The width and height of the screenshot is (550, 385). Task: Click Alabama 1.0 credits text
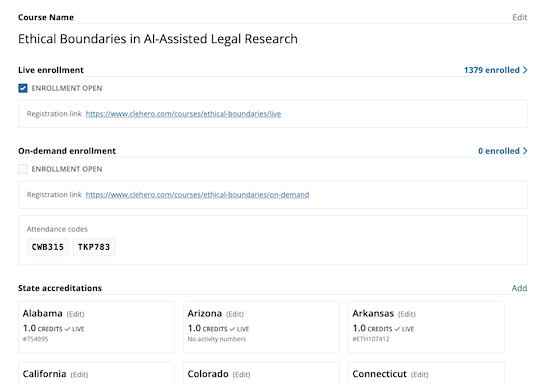coord(42,329)
